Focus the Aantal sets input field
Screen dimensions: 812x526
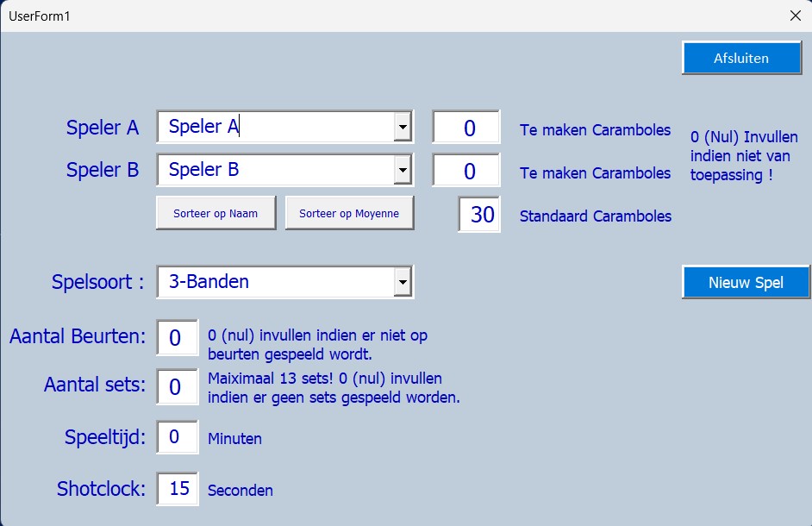[x=177, y=386]
